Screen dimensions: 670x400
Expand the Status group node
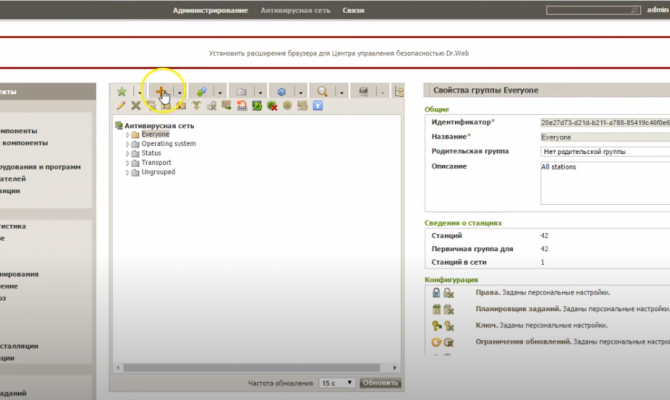127,153
